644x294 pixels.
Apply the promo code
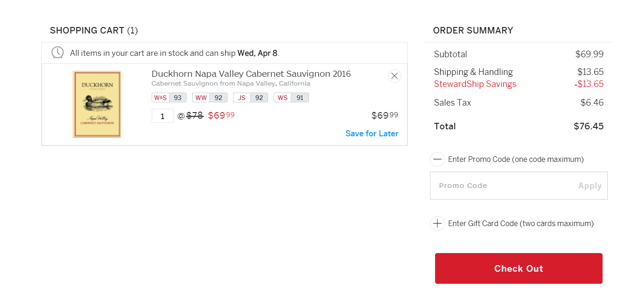590,186
